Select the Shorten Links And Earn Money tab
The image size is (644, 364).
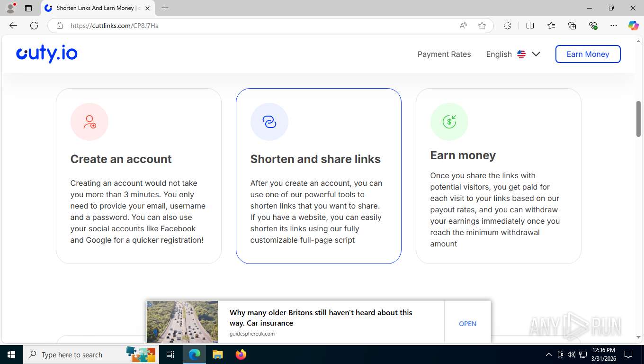pyautogui.click(x=98, y=8)
